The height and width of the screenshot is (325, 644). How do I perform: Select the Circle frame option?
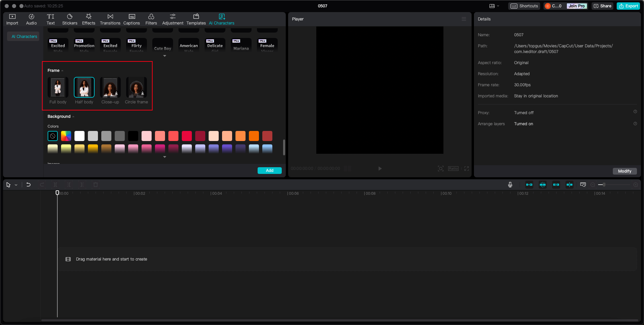click(x=137, y=87)
